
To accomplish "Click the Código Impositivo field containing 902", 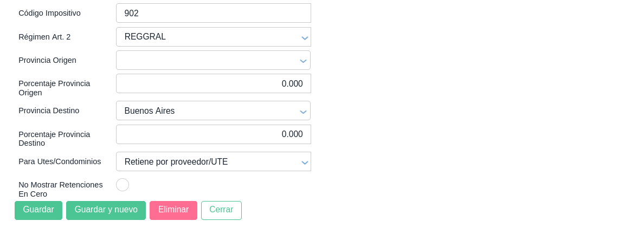I will pos(213,13).
